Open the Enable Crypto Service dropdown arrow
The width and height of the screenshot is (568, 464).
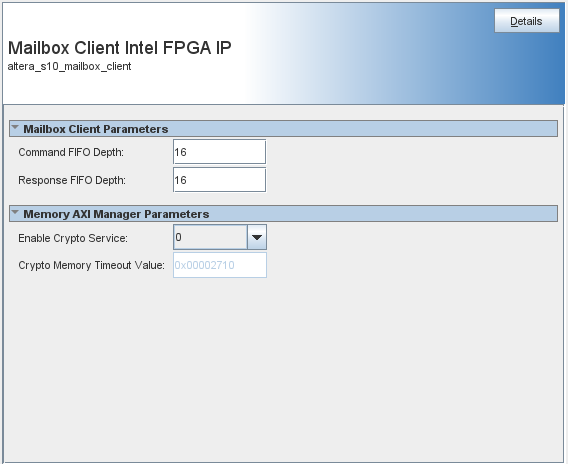pyautogui.click(x=257, y=237)
